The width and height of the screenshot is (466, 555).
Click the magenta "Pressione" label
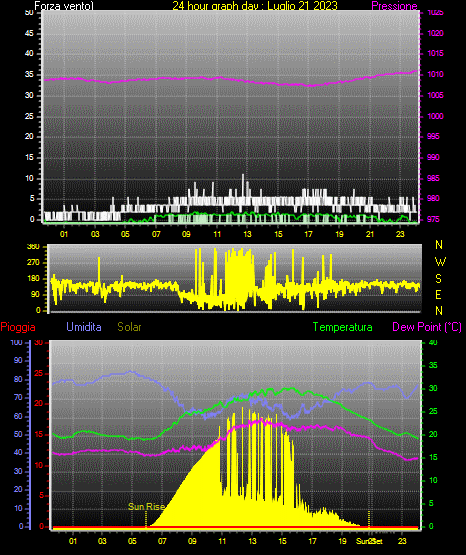coord(395,6)
